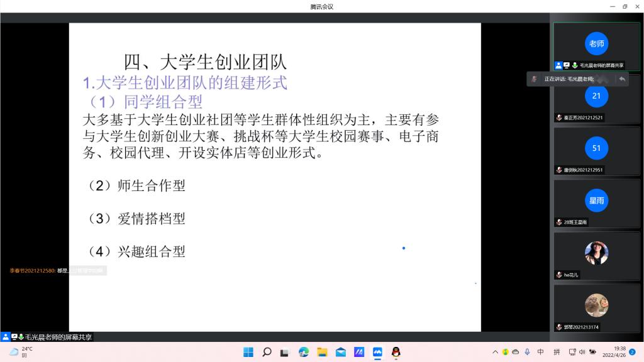Click the screen-share icon on 老师's tile
644x362 pixels.
567,65
